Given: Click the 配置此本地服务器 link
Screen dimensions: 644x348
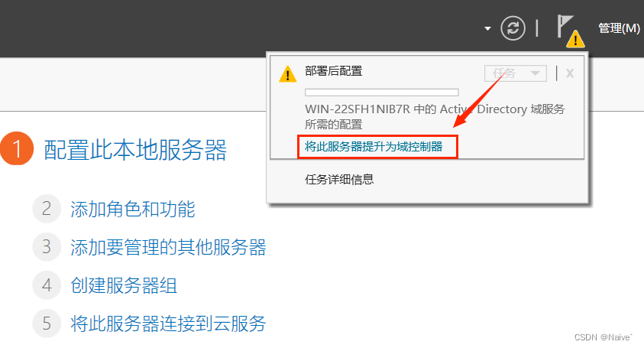Looking at the screenshot, I should (135, 149).
